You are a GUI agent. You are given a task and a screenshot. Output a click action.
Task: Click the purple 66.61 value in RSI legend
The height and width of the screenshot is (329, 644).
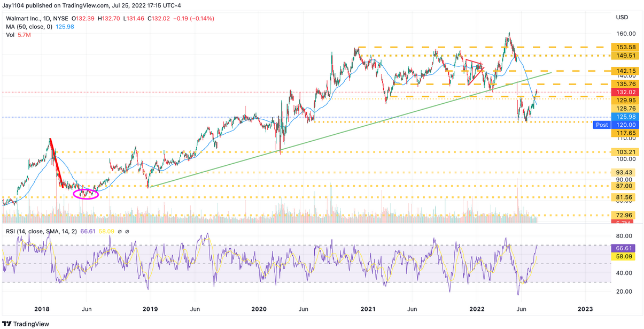coord(88,231)
